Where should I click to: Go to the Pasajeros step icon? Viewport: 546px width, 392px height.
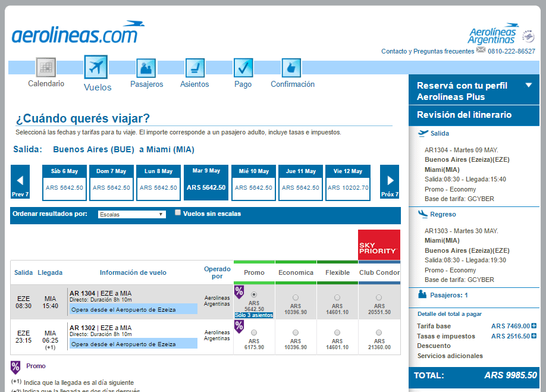146,68
